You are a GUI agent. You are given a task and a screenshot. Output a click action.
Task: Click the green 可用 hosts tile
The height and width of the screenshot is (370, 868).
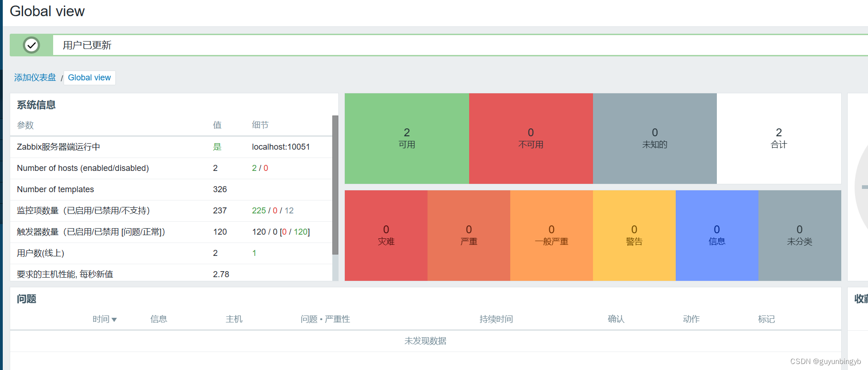(407, 139)
